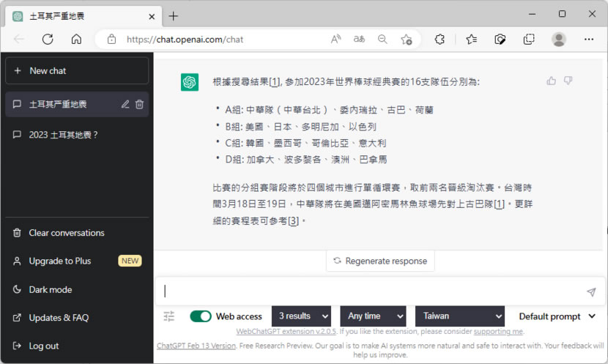Toggle the Web access switch
This screenshot has width=608, height=364.
[x=201, y=316]
